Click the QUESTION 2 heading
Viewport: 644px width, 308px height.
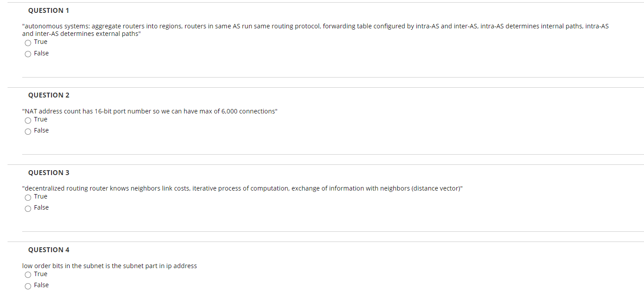pyautogui.click(x=48, y=95)
